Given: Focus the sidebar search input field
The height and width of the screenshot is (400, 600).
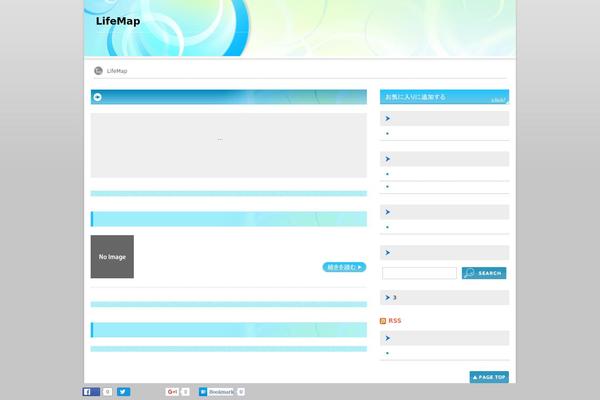Looking at the screenshot, I should coord(419,273).
